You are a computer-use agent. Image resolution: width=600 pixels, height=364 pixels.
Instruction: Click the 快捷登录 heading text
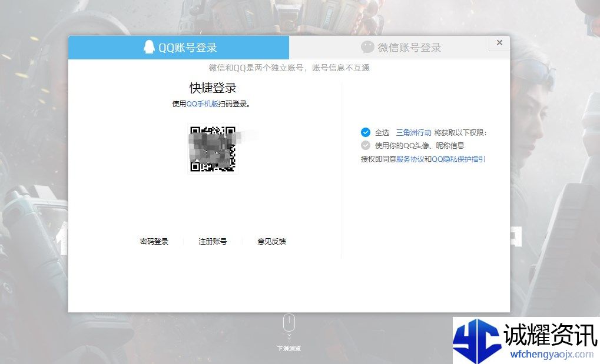point(213,88)
